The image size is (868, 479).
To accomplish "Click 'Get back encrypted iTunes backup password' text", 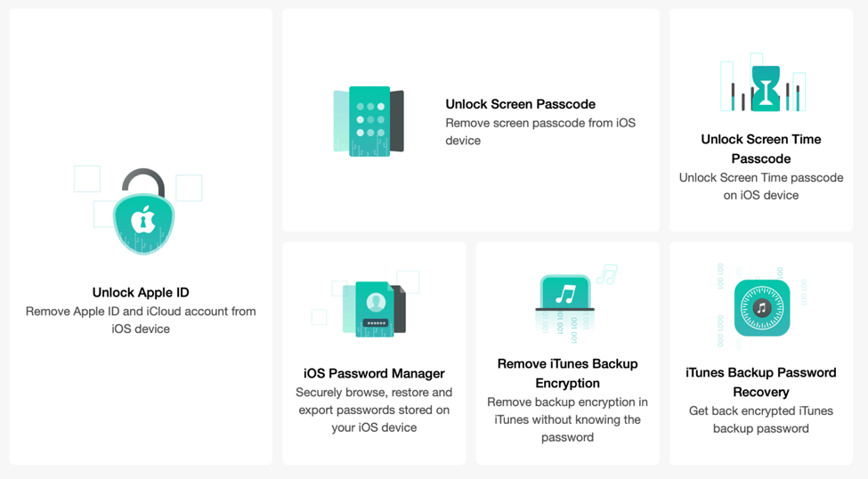I will click(x=760, y=419).
